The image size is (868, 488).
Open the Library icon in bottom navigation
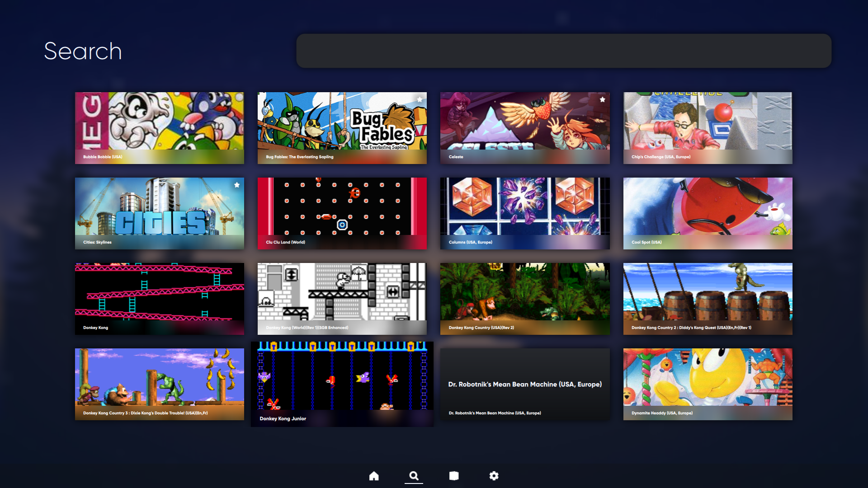click(x=454, y=476)
